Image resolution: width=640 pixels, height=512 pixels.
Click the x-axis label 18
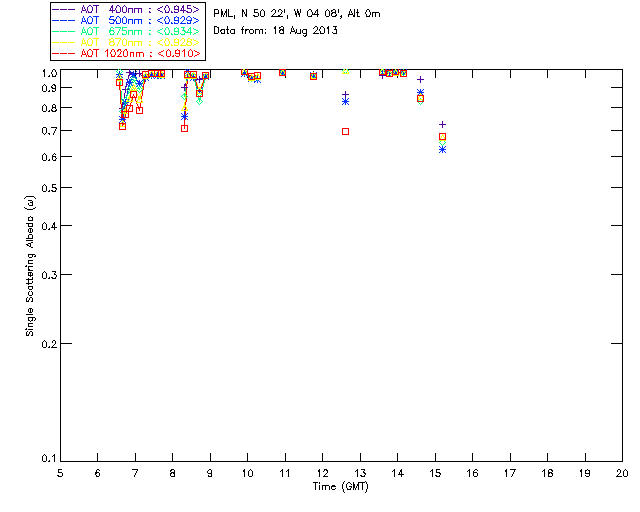547,473
